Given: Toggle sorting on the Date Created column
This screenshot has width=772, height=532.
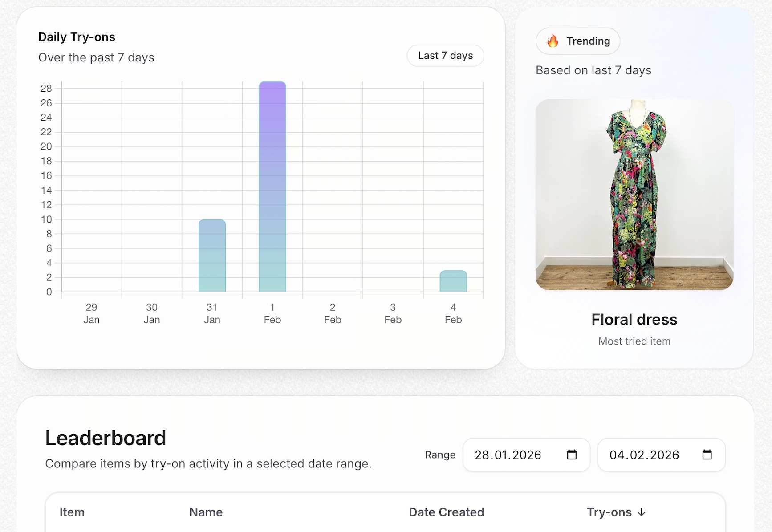Looking at the screenshot, I should pos(446,512).
